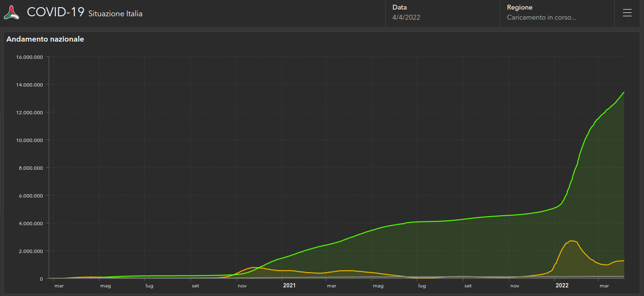
Task: Click the 'Caricamento in corso...' region text
Action: 541,18
